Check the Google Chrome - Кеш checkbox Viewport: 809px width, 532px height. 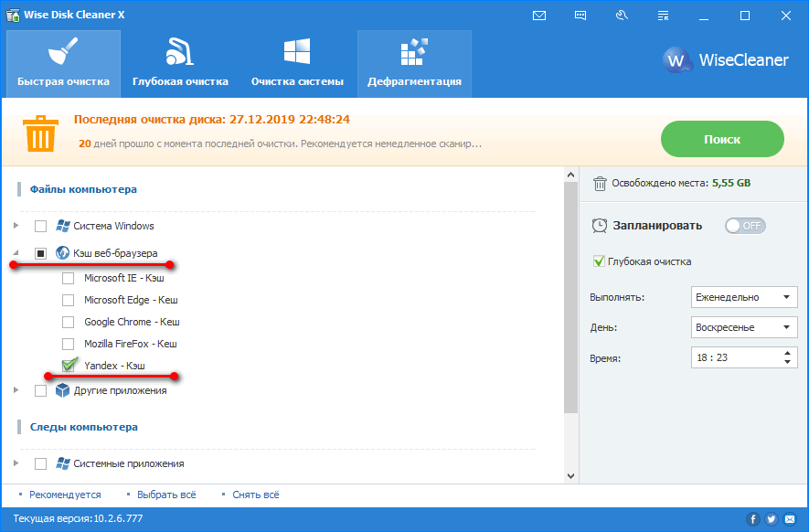pyautogui.click(x=69, y=323)
